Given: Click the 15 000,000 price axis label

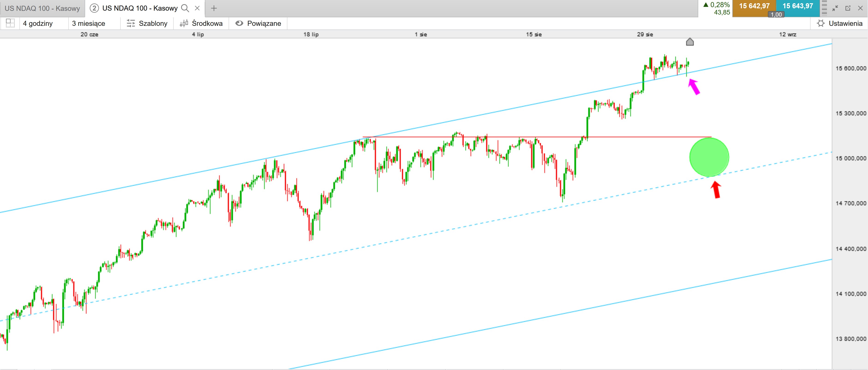Looking at the screenshot, I should click(x=850, y=158).
